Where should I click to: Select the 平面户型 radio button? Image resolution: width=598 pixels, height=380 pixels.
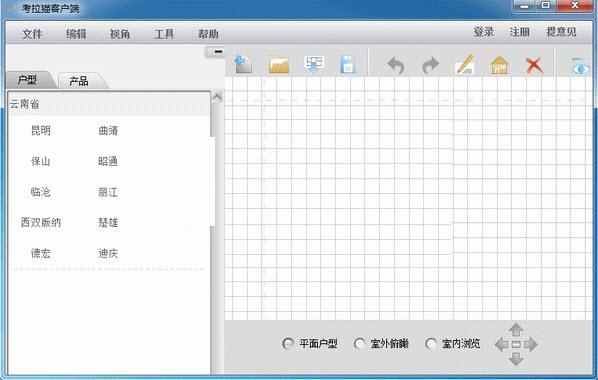coord(288,344)
